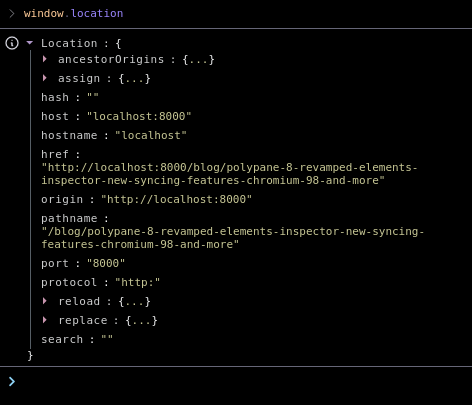Viewport: 472px width, 405px height.
Task: Select the window.location command text
Action: pos(73,13)
